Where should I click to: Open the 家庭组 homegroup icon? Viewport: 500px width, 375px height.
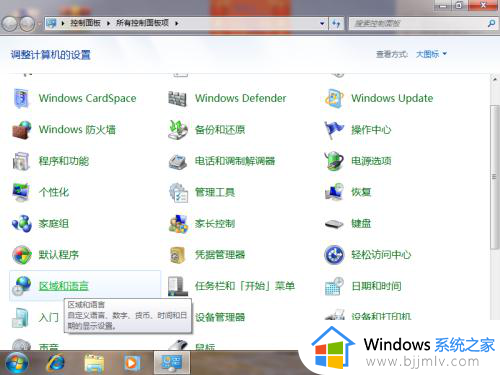22,223
